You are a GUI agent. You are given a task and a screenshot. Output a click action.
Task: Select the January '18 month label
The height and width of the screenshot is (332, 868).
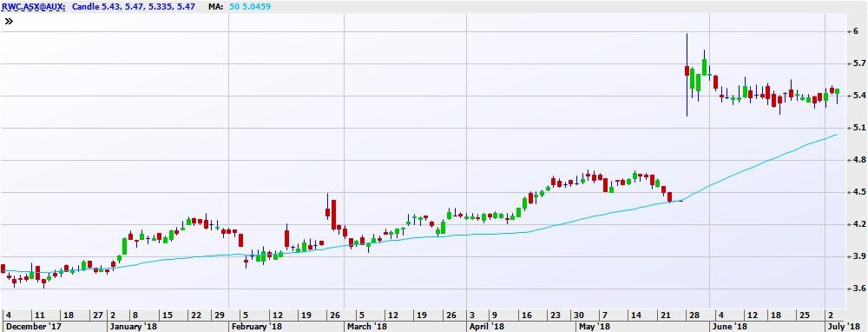click(133, 327)
